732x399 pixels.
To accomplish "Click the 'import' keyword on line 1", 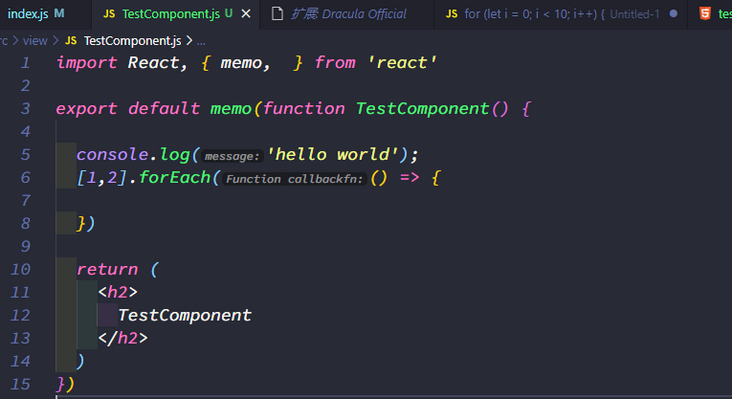I will coord(86,63).
